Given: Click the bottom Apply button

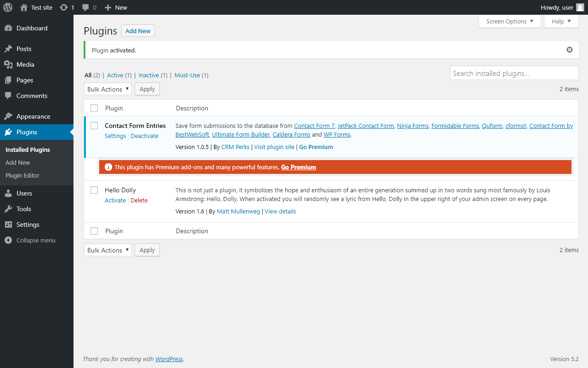Looking at the screenshot, I should [147, 250].
